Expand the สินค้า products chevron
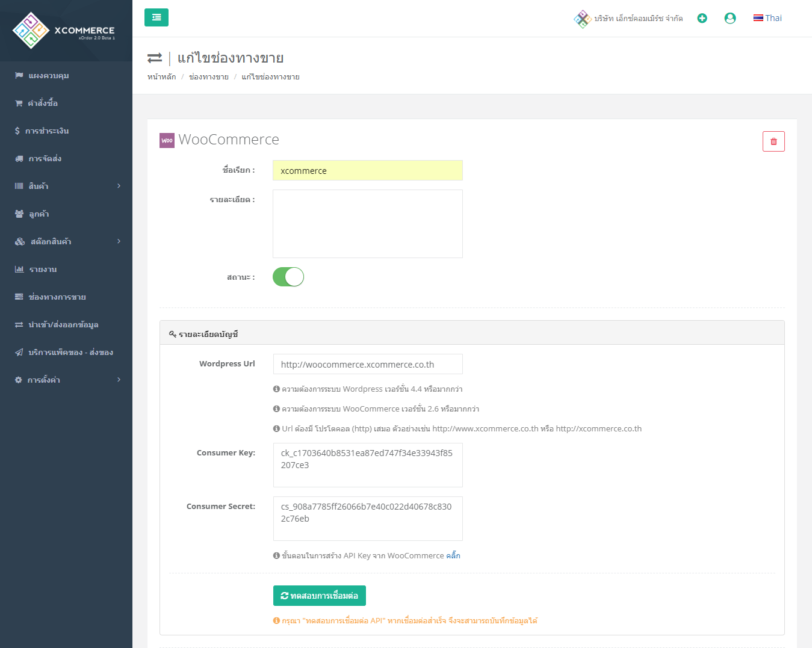The image size is (812, 648). 119,186
